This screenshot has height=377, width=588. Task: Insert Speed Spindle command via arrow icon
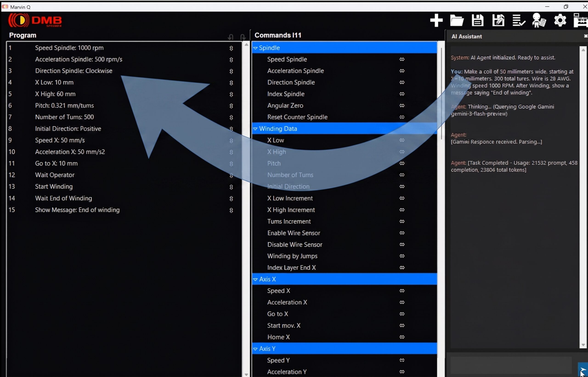click(x=402, y=59)
